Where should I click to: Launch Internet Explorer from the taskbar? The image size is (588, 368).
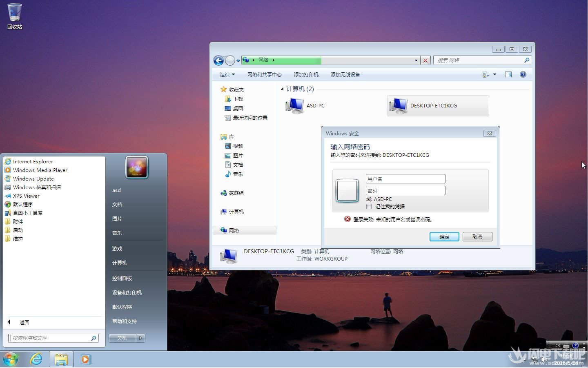coord(36,359)
